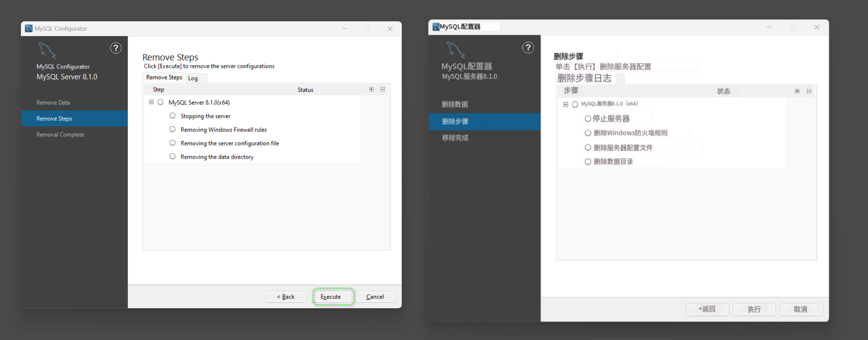Collapse all steps with minus icon beside 状态

(809, 91)
